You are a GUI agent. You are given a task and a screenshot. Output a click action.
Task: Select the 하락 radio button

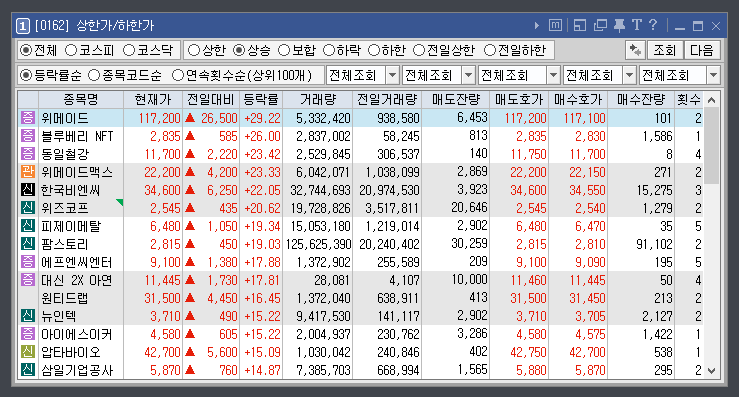328,50
